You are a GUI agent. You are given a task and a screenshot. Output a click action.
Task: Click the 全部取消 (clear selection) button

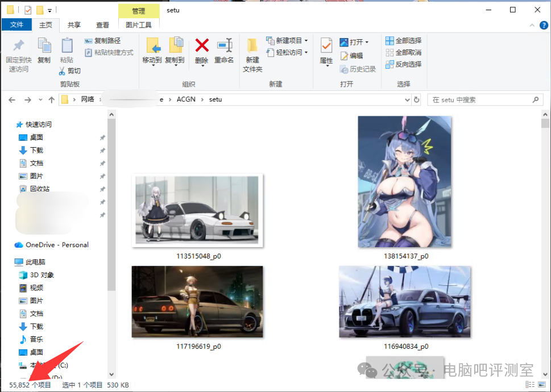[404, 53]
